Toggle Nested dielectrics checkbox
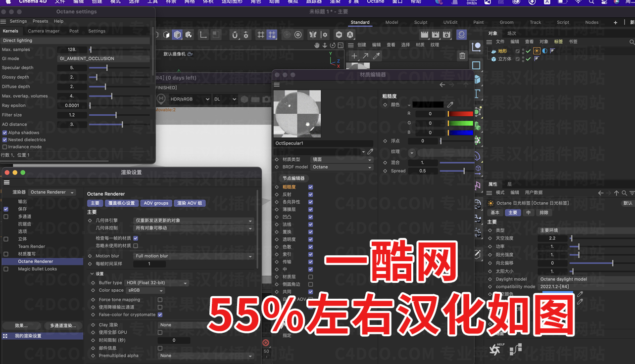Image resolution: width=635 pixels, height=364 pixels. point(4,139)
